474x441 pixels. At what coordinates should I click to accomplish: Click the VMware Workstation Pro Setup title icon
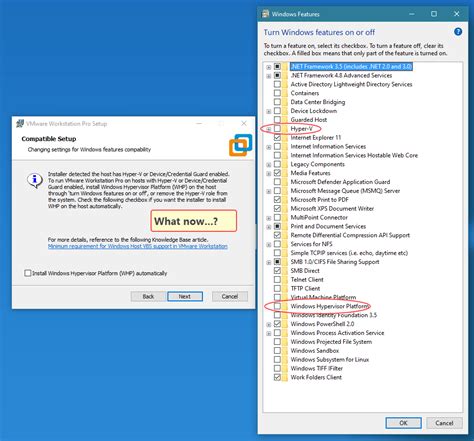(x=20, y=124)
